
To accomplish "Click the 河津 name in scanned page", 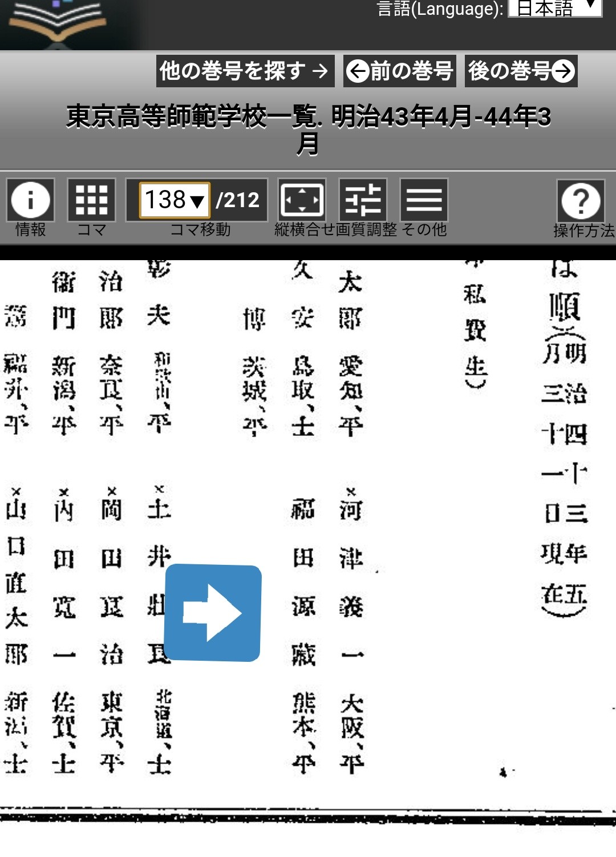I will pos(351,533).
